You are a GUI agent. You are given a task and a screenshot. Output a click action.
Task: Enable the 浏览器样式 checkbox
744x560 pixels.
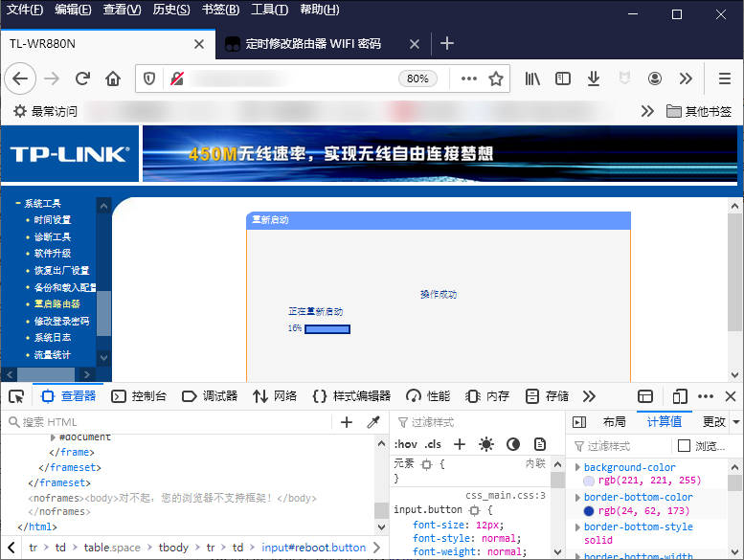tap(684, 446)
